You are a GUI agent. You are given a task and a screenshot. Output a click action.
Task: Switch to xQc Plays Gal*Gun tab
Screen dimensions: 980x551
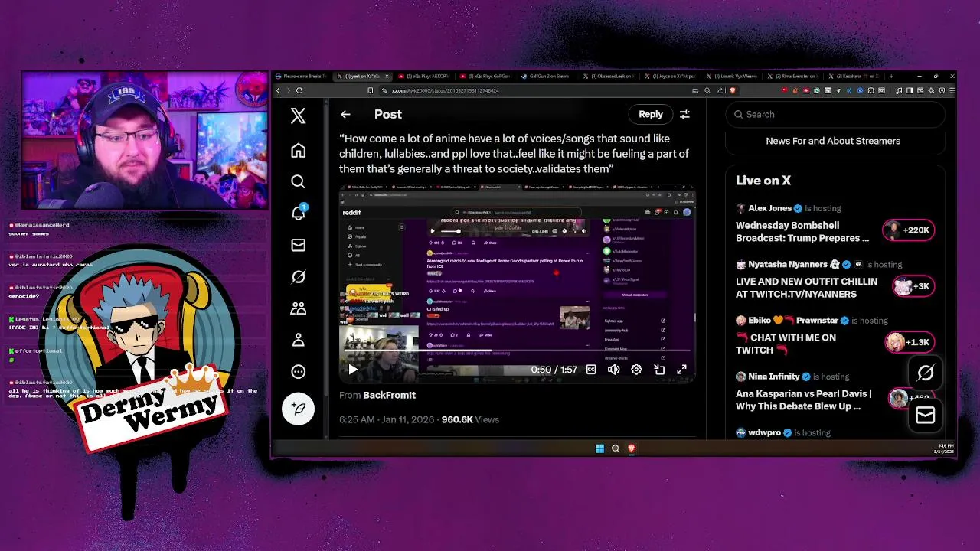pos(485,76)
